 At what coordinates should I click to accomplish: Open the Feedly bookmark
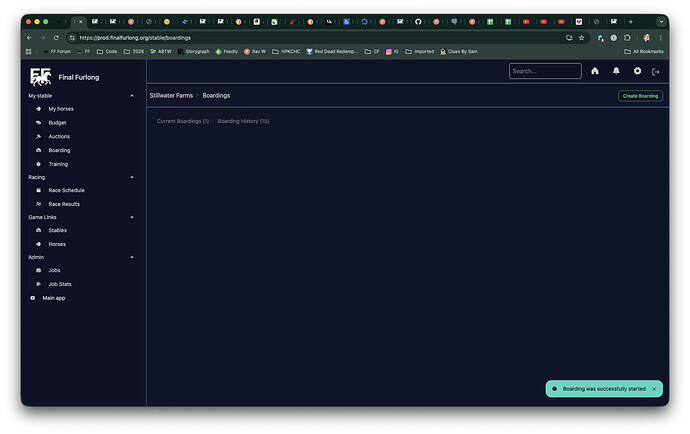coord(227,51)
